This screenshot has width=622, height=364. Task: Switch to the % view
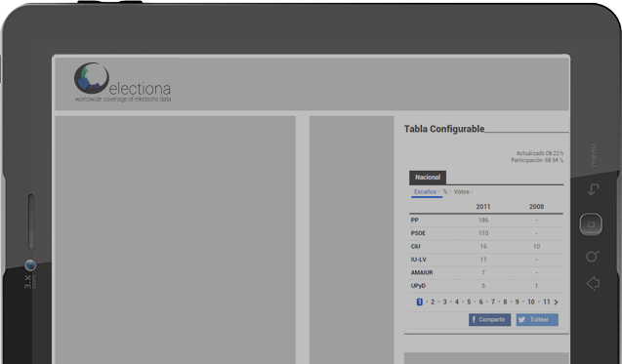[x=445, y=191]
